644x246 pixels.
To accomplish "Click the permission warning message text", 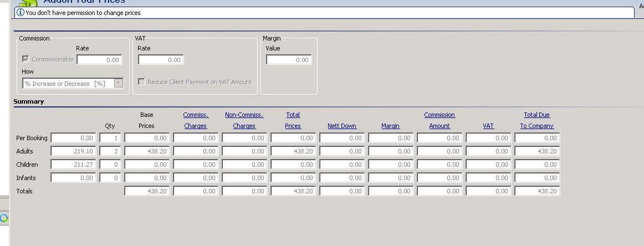I will point(83,13).
